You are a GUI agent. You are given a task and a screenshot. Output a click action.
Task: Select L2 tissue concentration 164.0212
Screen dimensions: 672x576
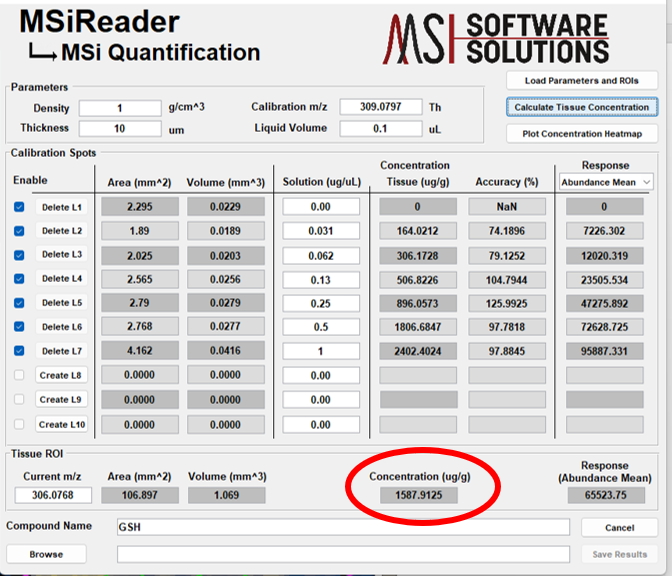tap(418, 231)
